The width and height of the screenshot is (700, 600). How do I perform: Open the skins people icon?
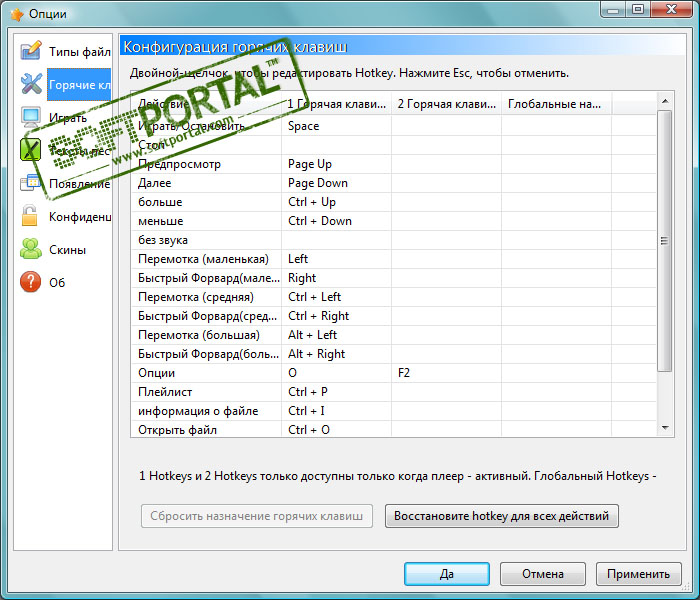31,249
